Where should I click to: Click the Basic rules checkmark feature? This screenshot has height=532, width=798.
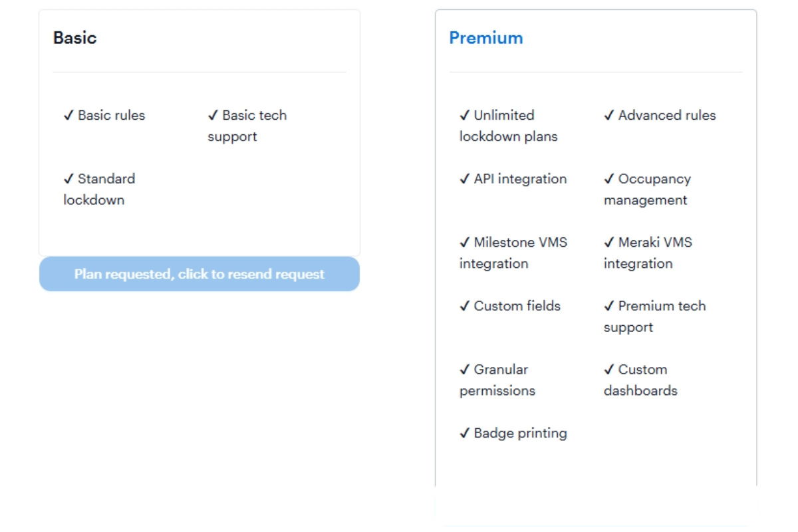point(104,115)
